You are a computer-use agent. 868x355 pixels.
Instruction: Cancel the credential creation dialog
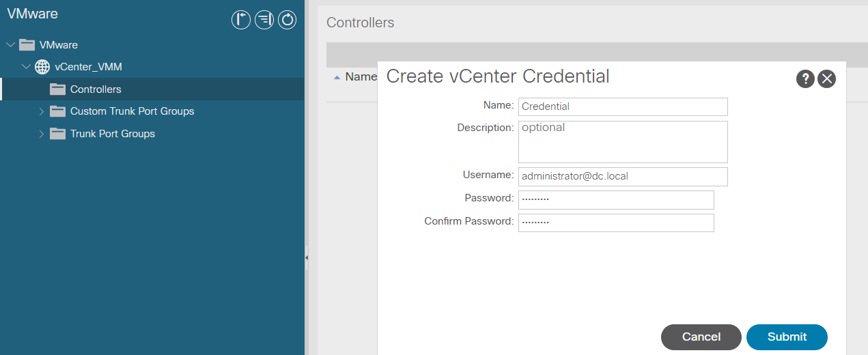point(701,337)
